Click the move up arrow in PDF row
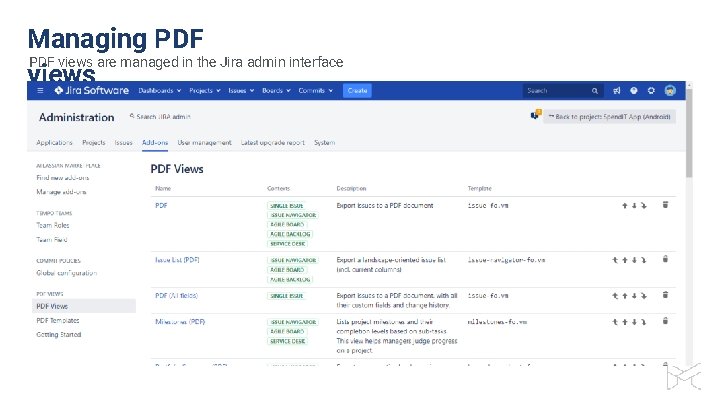The image size is (720, 405). [624, 206]
